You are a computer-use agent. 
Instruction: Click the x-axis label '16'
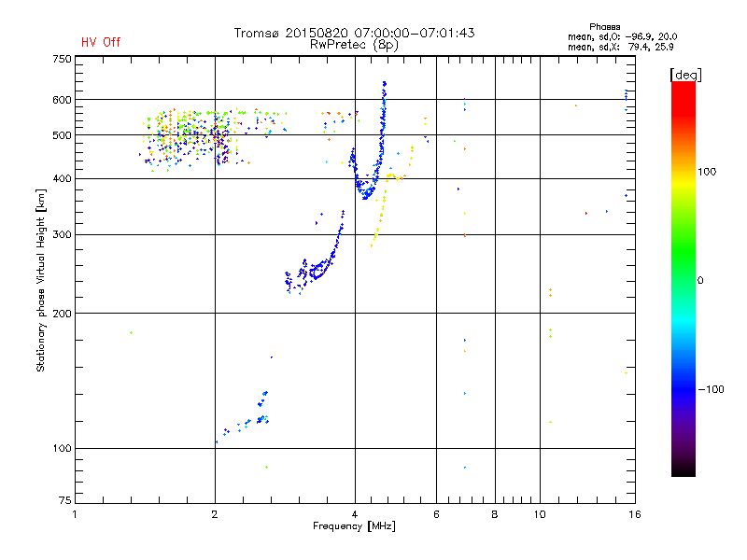[635, 514]
